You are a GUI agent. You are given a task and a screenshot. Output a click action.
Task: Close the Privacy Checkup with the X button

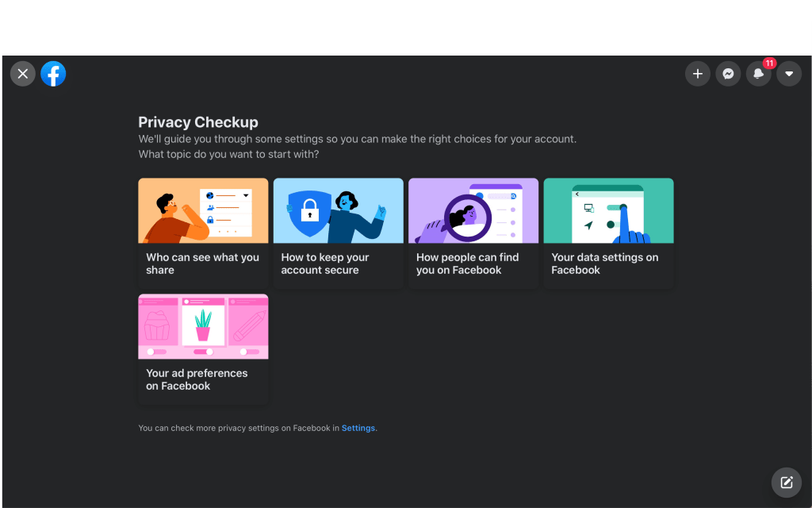[x=23, y=74]
